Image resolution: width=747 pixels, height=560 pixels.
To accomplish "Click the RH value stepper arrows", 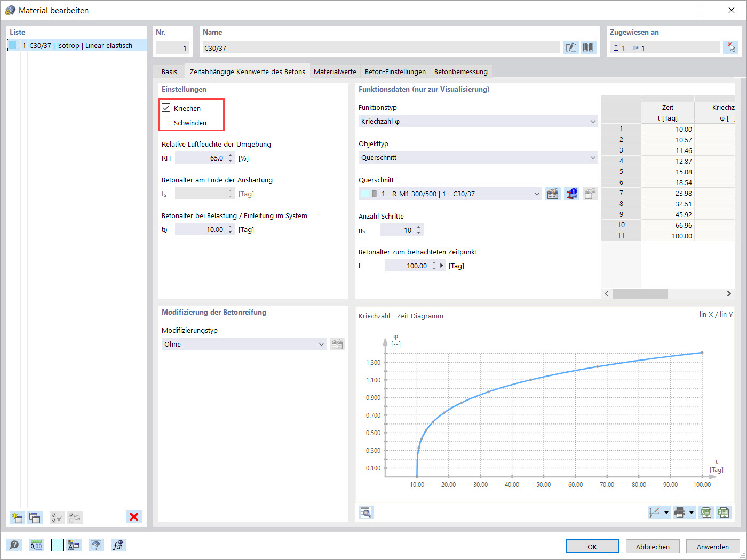I will coord(231,158).
